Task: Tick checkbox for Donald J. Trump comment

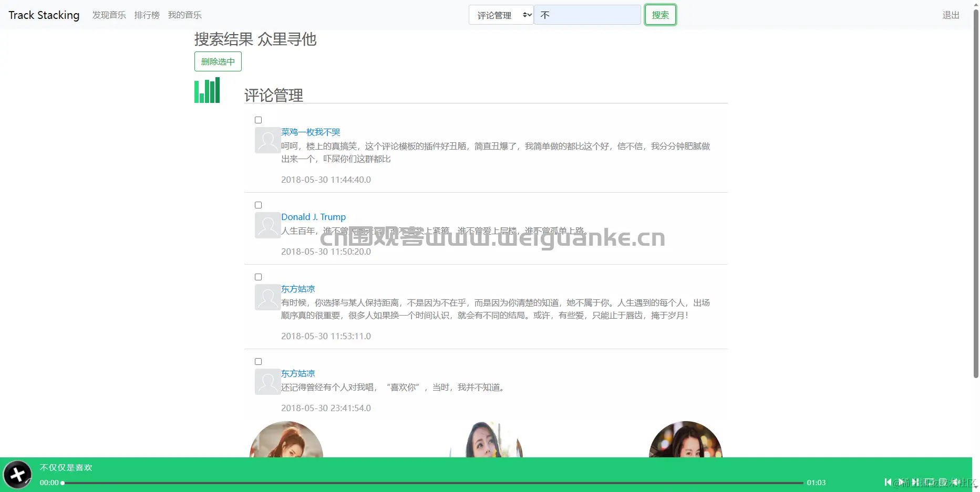Action: (258, 205)
